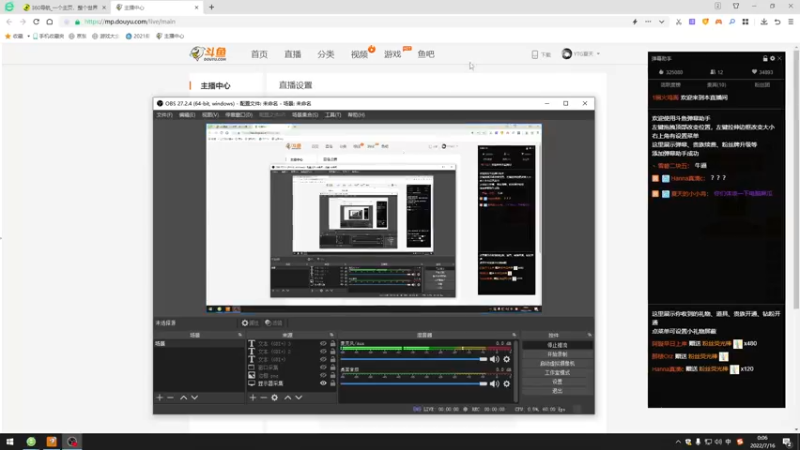Viewport: 800px width, 450px height.
Task: Pop out the controls dock via header icon
Action: [x=589, y=335]
